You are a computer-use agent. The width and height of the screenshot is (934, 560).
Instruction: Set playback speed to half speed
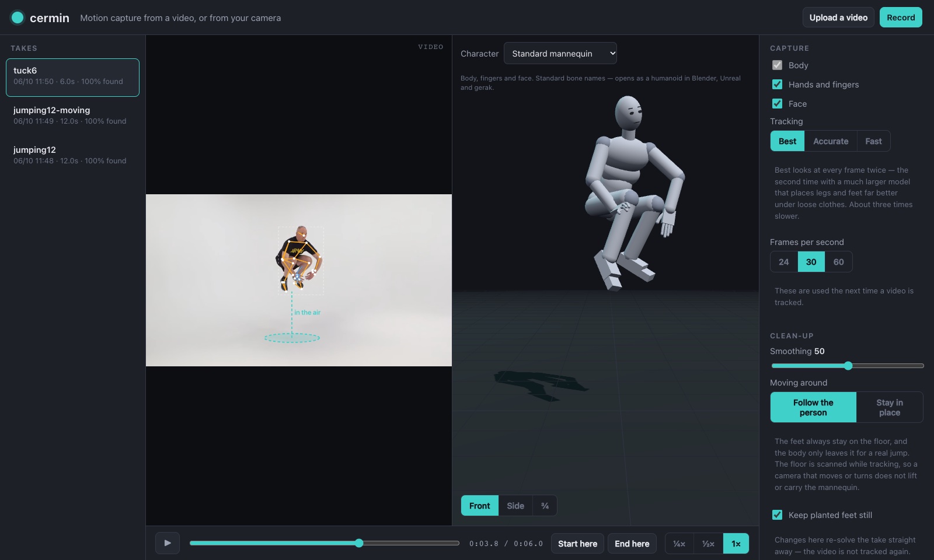pyautogui.click(x=708, y=544)
